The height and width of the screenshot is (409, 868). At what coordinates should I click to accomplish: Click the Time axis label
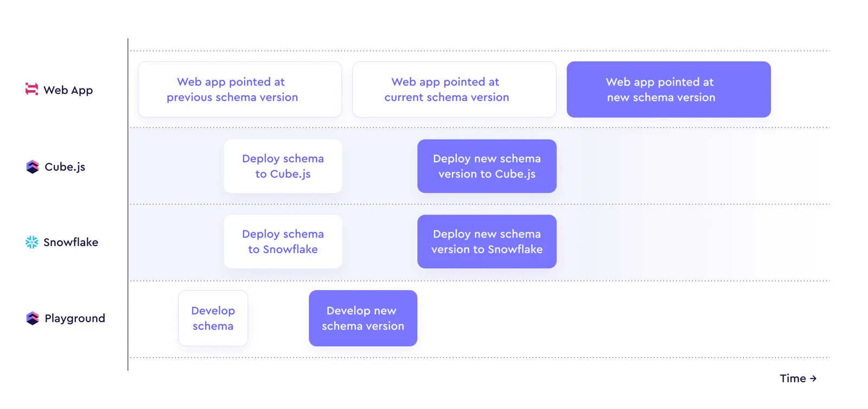793,379
